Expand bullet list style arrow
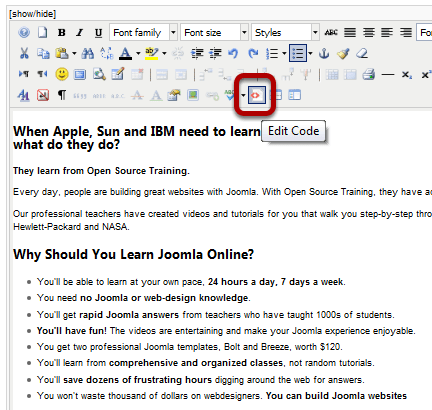The width and height of the screenshot is (432, 410). click(x=310, y=53)
